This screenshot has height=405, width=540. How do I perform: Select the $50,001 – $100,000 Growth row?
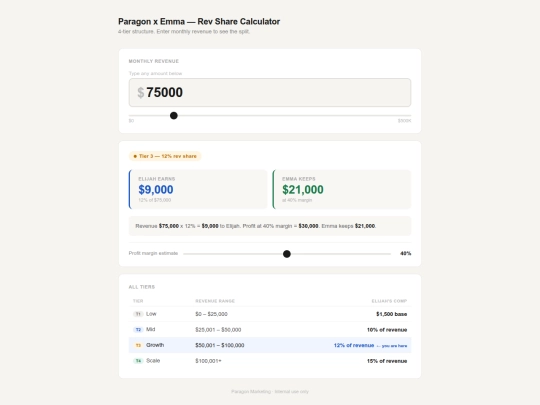click(x=270, y=345)
